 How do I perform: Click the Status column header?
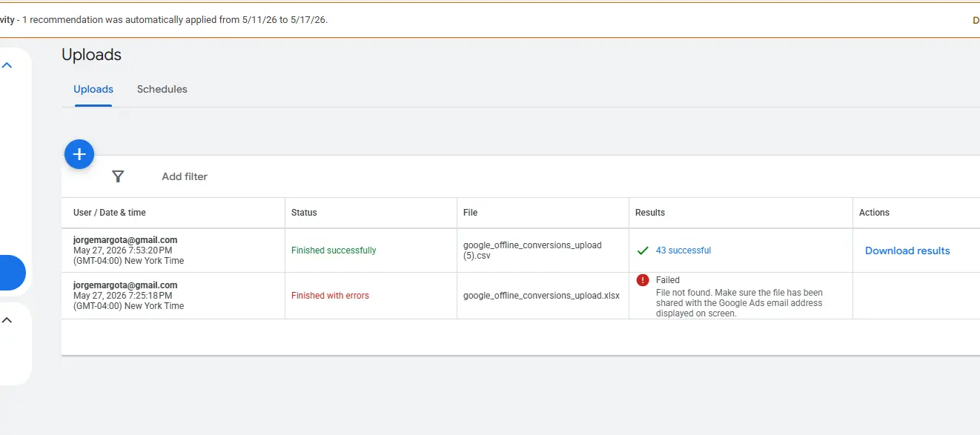(304, 213)
